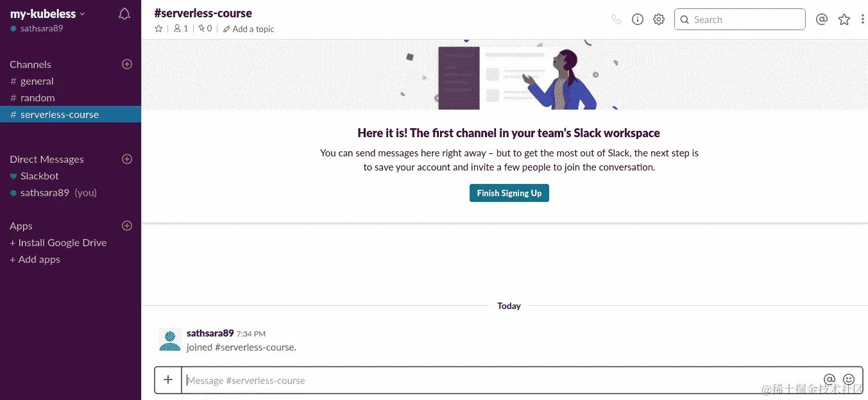Viewport: 868px width, 400px height.
Task: View channel member count icon
Action: point(179,29)
